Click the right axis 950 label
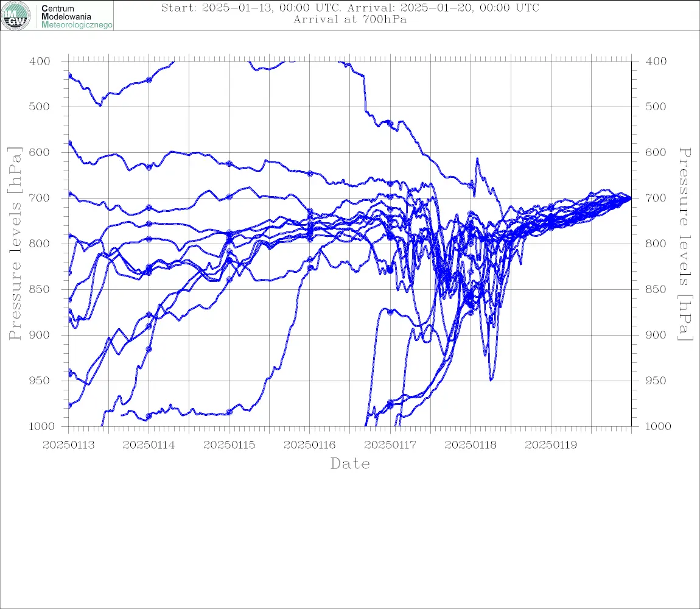Screen dimensions: 700x609 (x=656, y=381)
